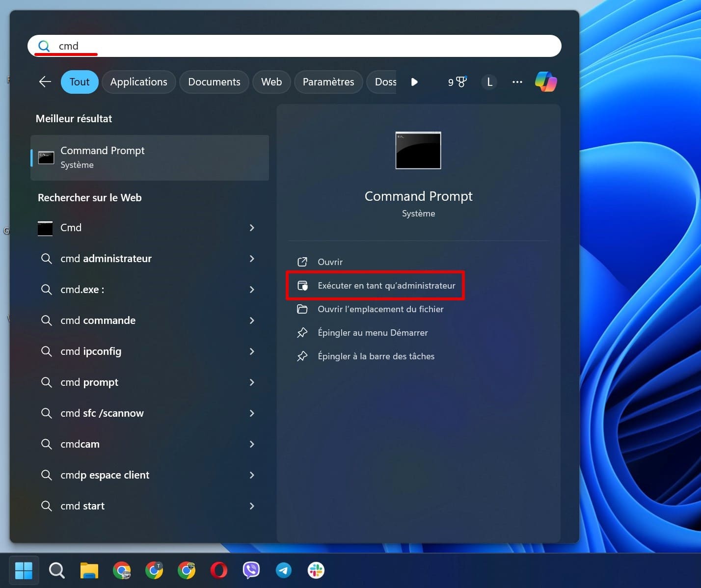Switch to the Doss filter tab
The width and height of the screenshot is (701, 588).
(x=382, y=82)
